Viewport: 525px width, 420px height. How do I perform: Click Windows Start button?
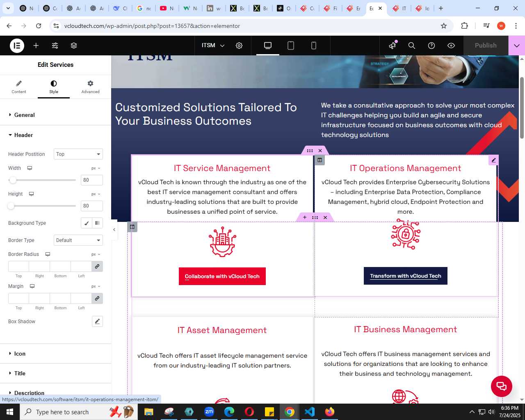10,412
